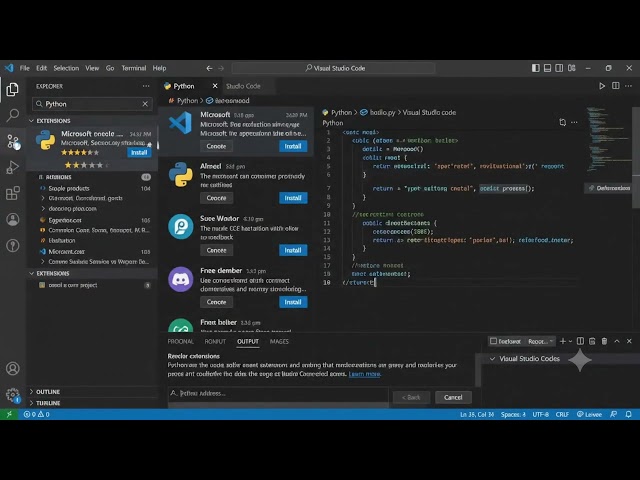Open Run and Debug in activity bar
This screenshot has width=640, height=480.
tap(12, 167)
